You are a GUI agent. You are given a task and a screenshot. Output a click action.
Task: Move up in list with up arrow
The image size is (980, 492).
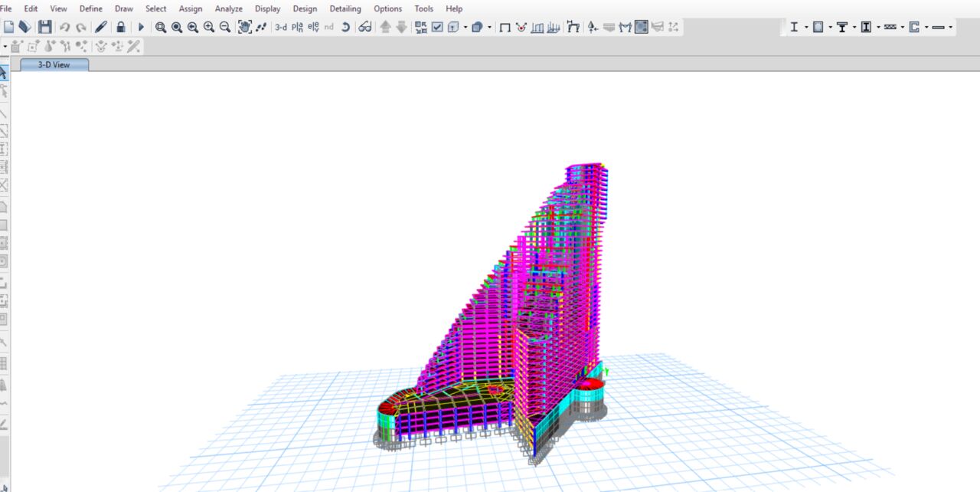tap(385, 27)
